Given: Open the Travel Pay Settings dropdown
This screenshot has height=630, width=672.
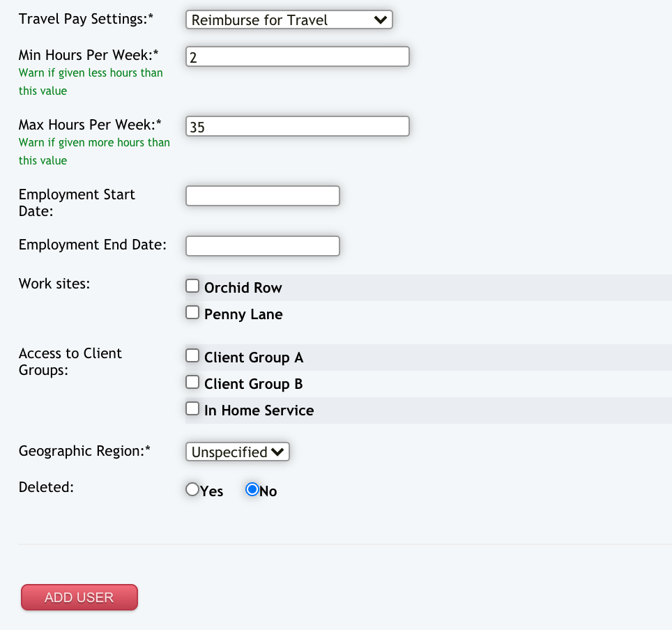Looking at the screenshot, I should [289, 20].
